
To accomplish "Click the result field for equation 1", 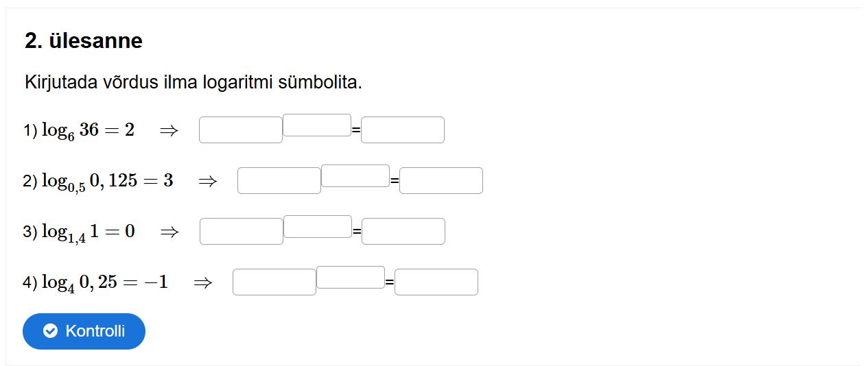I will (403, 130).
